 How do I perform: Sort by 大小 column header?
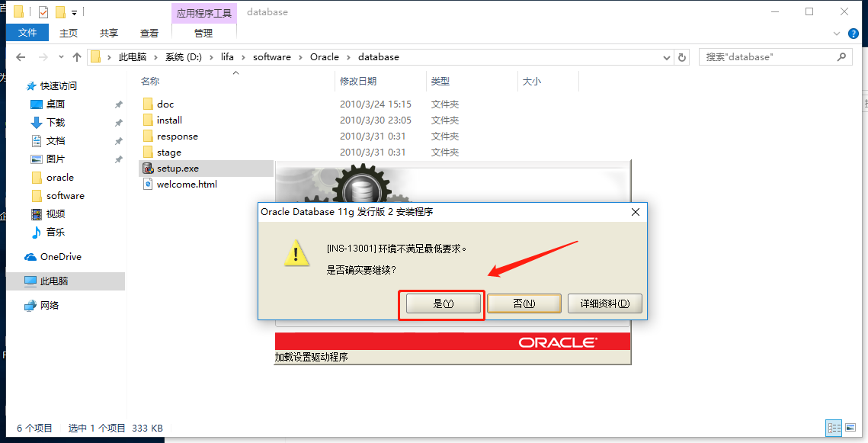click(x=532, y=82)
